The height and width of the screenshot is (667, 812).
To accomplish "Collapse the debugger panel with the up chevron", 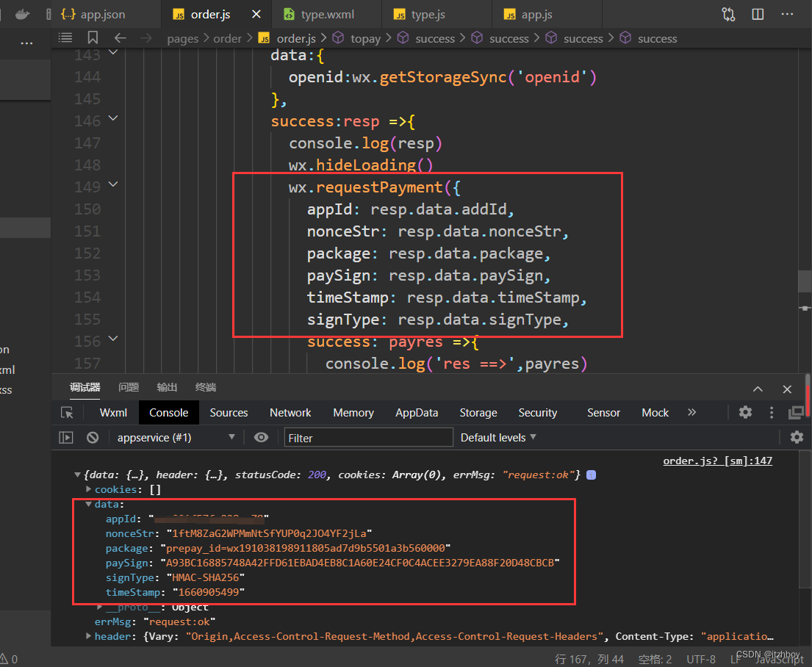I will coord(758,389).
